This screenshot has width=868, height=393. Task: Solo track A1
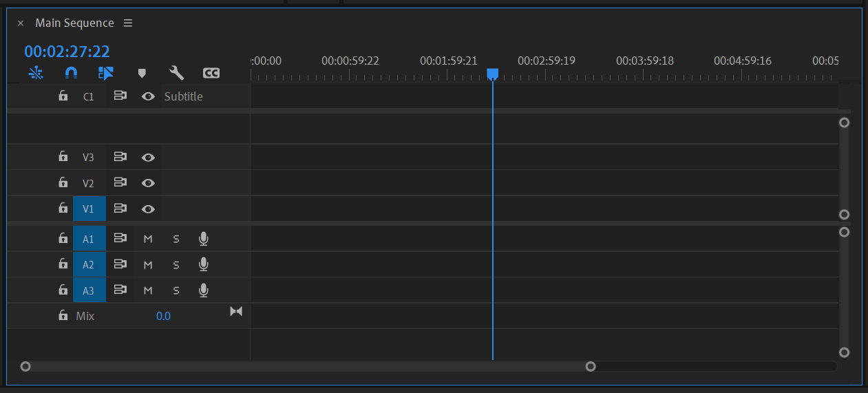pyautogui.click(x=176, y=239)
